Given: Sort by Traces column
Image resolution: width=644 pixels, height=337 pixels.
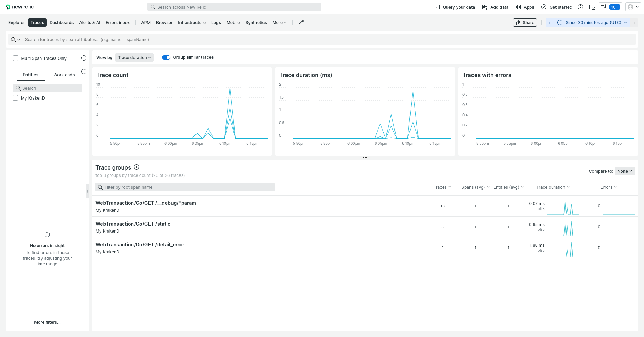Looking at the screenshot, I should pos(442,187).
